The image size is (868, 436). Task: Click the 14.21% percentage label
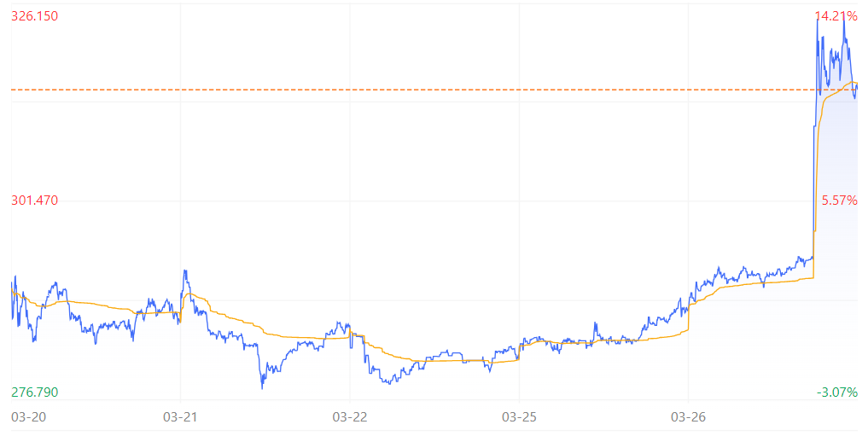836,16
